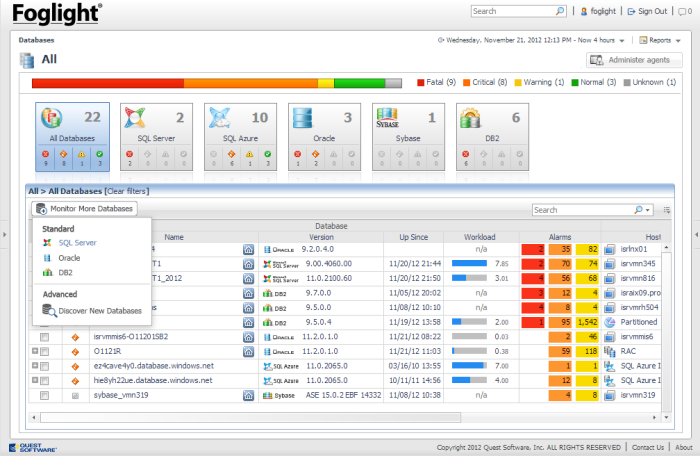Screen dimensions: 700x456
Task: Select the SQL Azure tile icon
Action: [220, 118]
